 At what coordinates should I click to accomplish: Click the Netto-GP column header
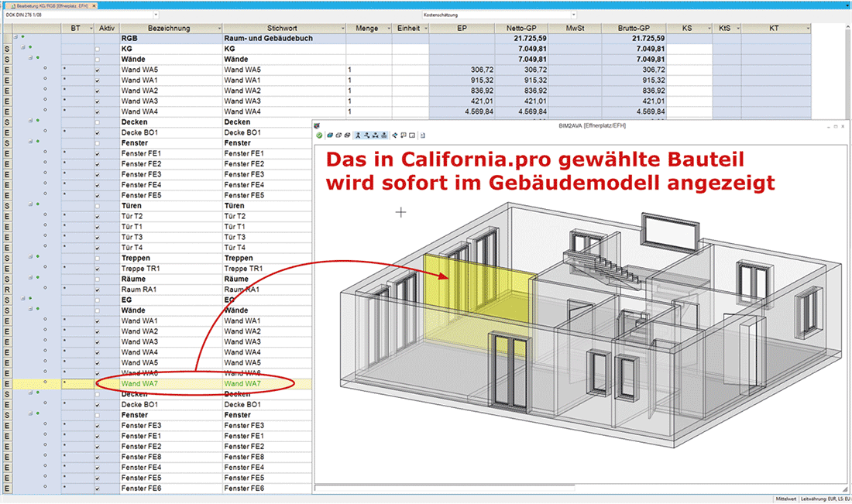click(521, 28)
